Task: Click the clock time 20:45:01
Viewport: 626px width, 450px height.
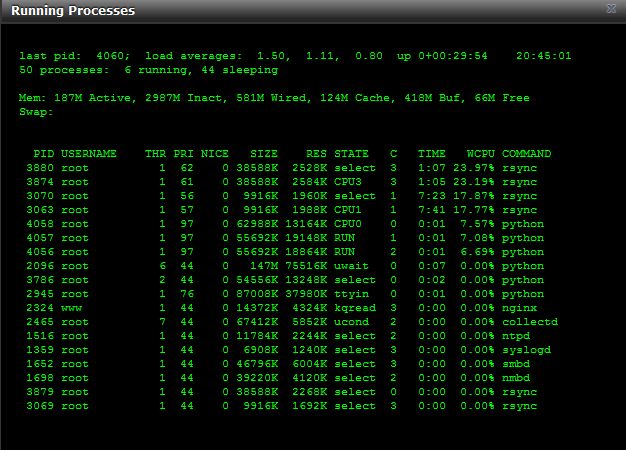Action: pos(543,56)
